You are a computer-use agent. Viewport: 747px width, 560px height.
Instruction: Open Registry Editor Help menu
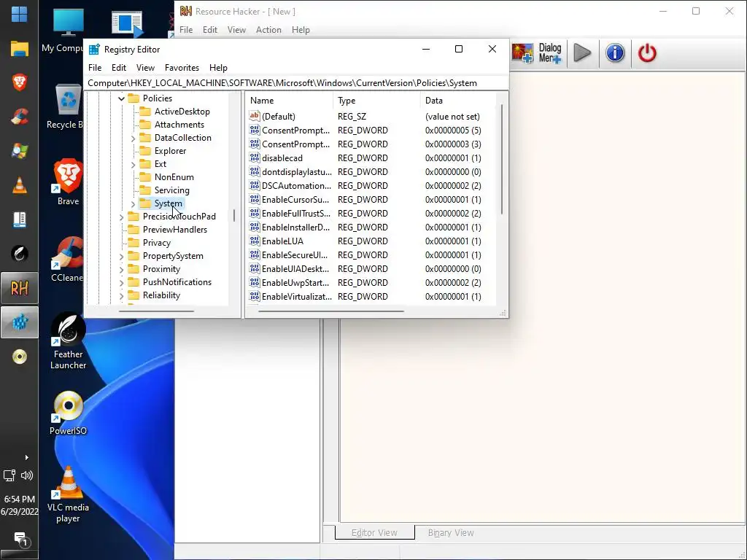click(x=218, y=68)
